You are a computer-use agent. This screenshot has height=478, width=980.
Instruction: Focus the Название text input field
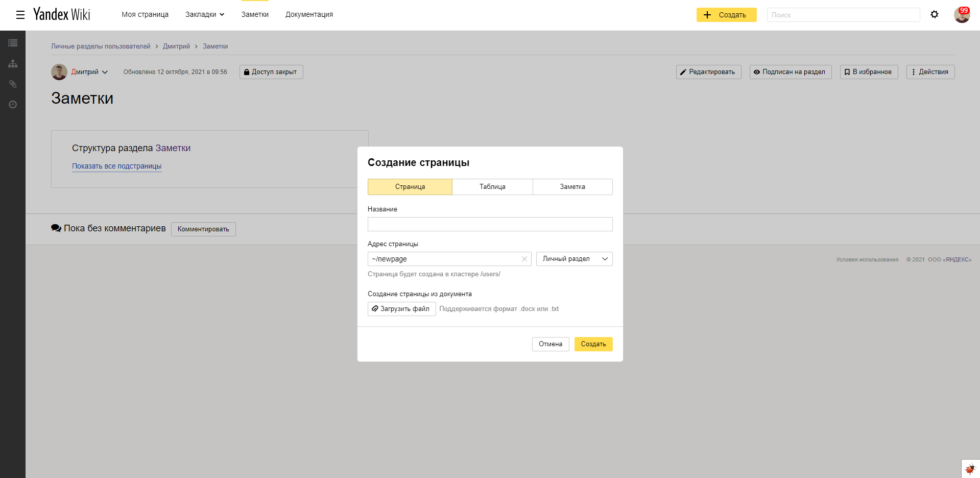pos(490,224)
